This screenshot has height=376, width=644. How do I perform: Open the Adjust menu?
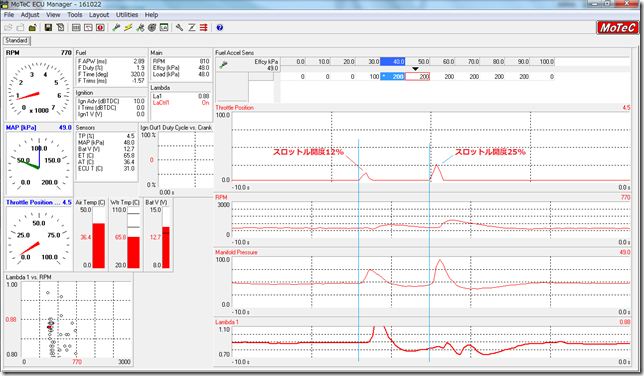coord(30,15)
